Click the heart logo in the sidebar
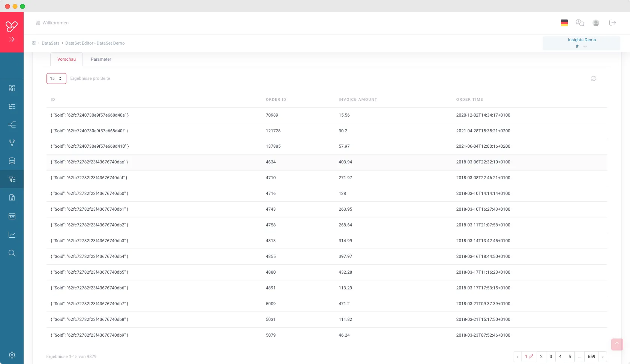 (12, 26)
